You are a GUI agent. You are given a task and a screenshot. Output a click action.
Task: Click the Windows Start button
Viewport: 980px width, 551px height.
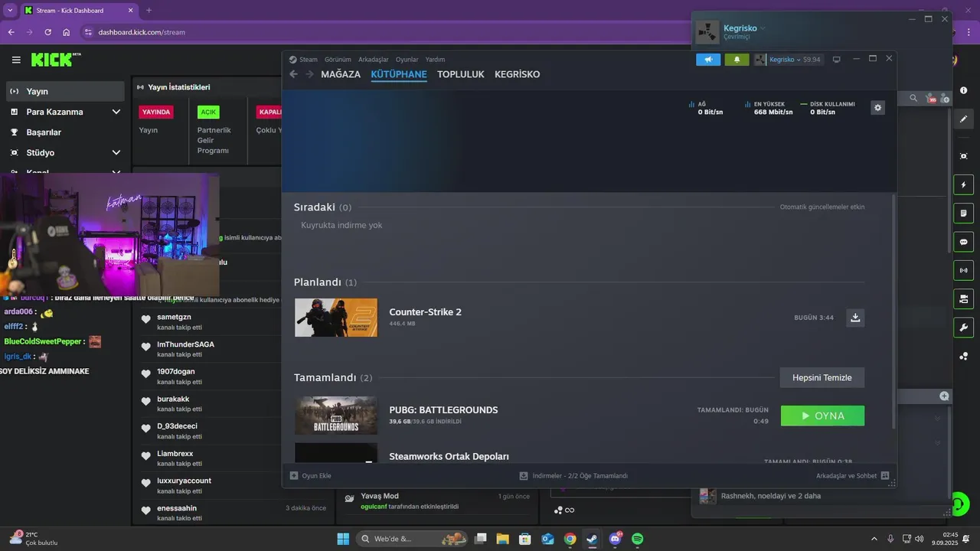tap(343, 539)
